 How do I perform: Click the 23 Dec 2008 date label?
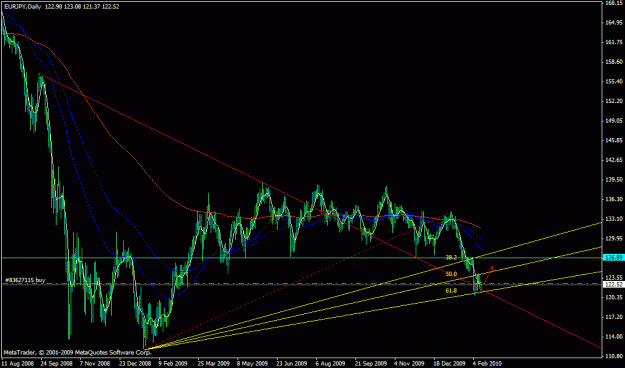pos(135,364)
